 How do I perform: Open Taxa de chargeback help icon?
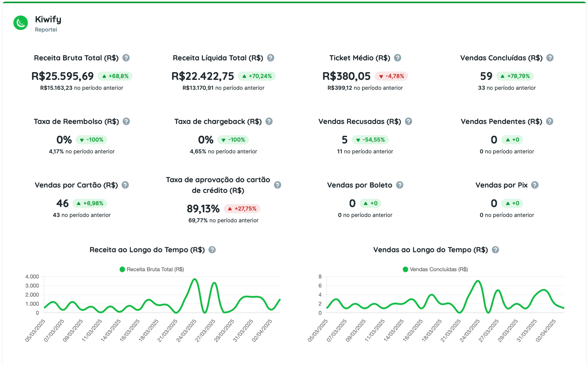(269, 121)
